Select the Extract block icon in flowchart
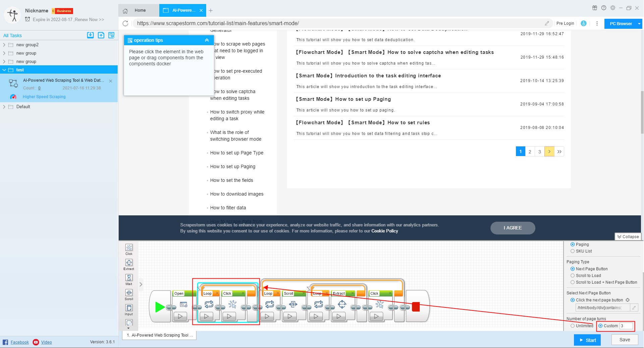 342,304
